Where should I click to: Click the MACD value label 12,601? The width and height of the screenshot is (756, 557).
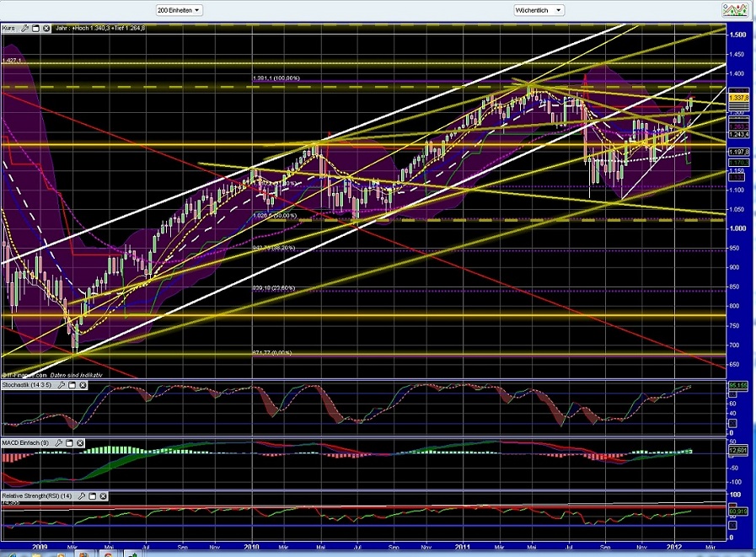pos(737,451)
